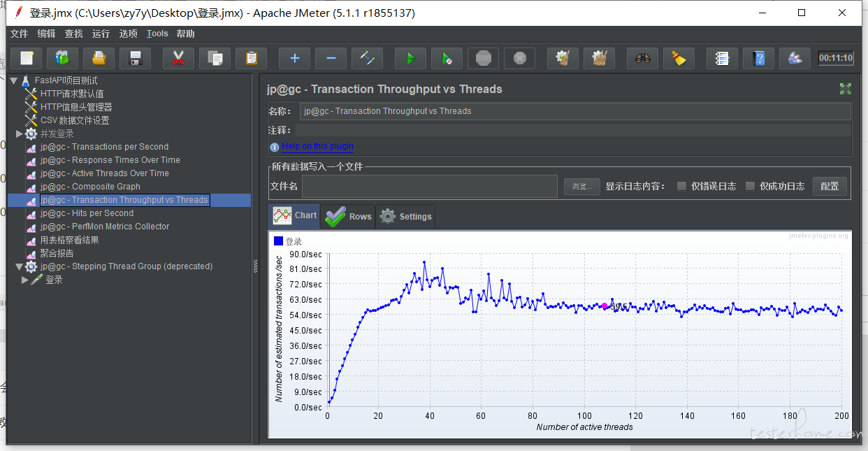Screen dimensions: 868x451
Task: Select jp@gc - Transactions per Second listener
Action: [x=104, y=147]
